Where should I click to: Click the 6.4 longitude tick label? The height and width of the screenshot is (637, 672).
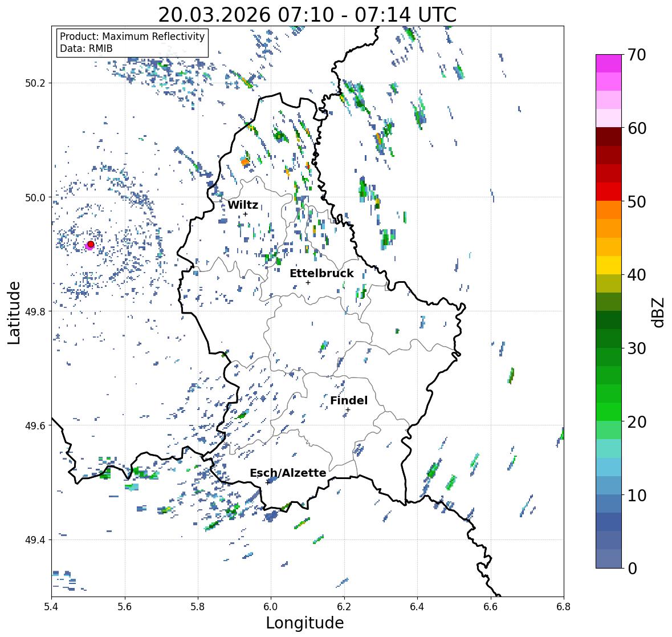(417, 607)
